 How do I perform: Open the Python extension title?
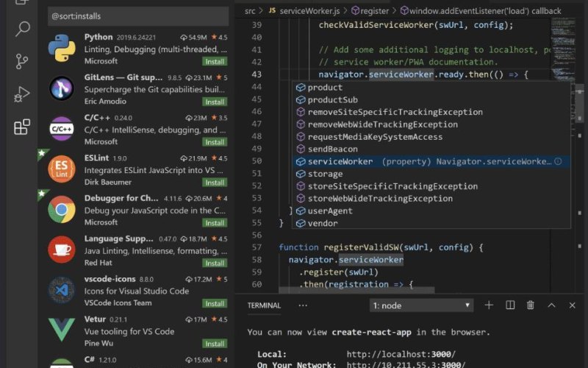click(x=98, y=37)
